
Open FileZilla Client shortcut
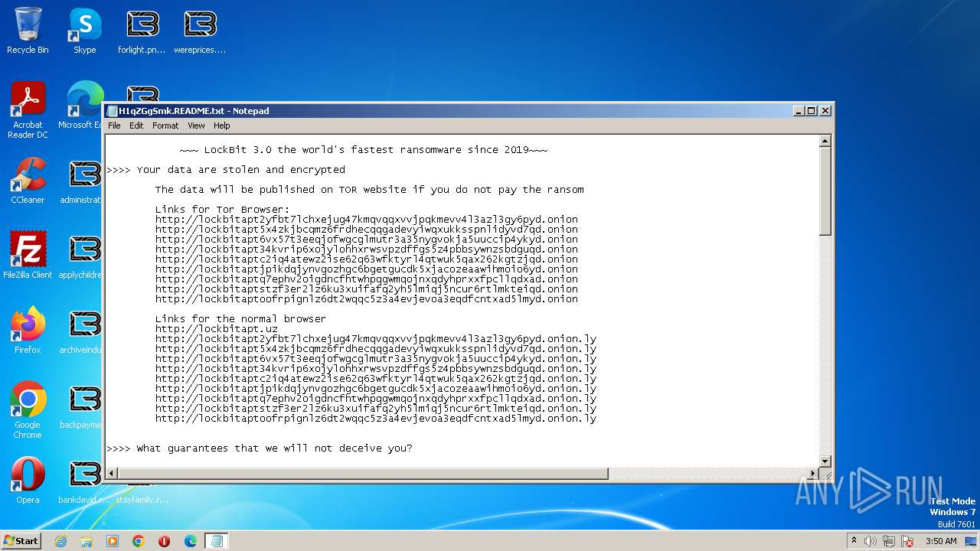pos(28,256)
